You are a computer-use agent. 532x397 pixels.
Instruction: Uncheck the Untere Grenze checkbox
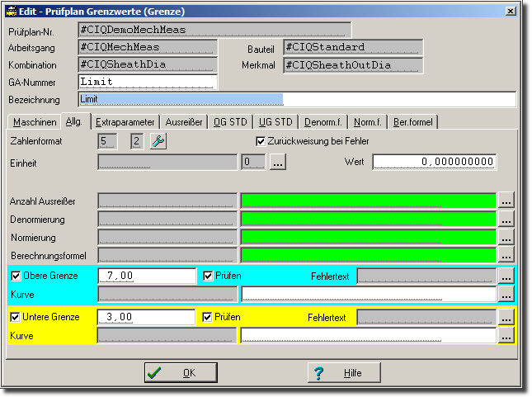[16, 317]
